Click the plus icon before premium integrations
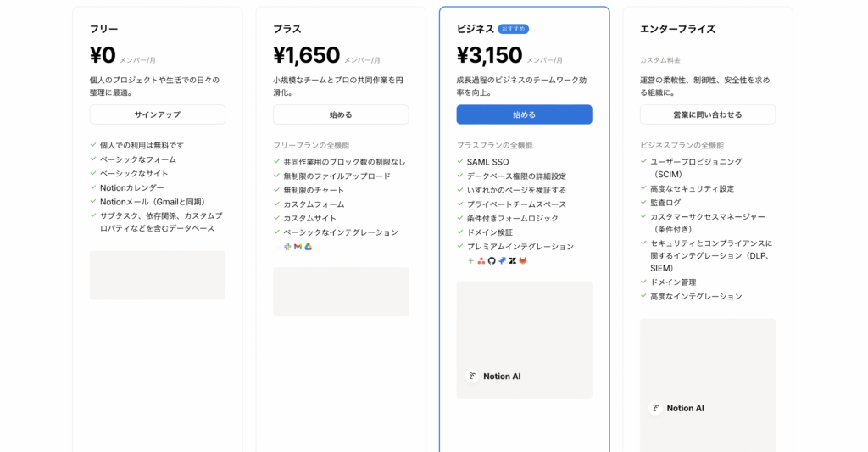The image size is (868, 452). (x=471, y=261)
